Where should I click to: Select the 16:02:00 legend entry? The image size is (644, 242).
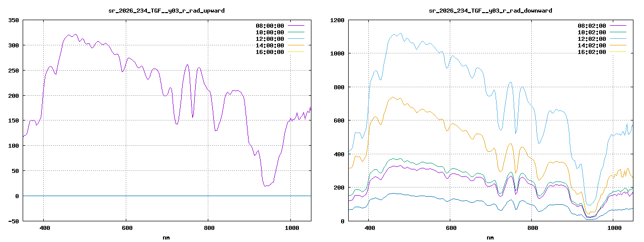(592, 51)
